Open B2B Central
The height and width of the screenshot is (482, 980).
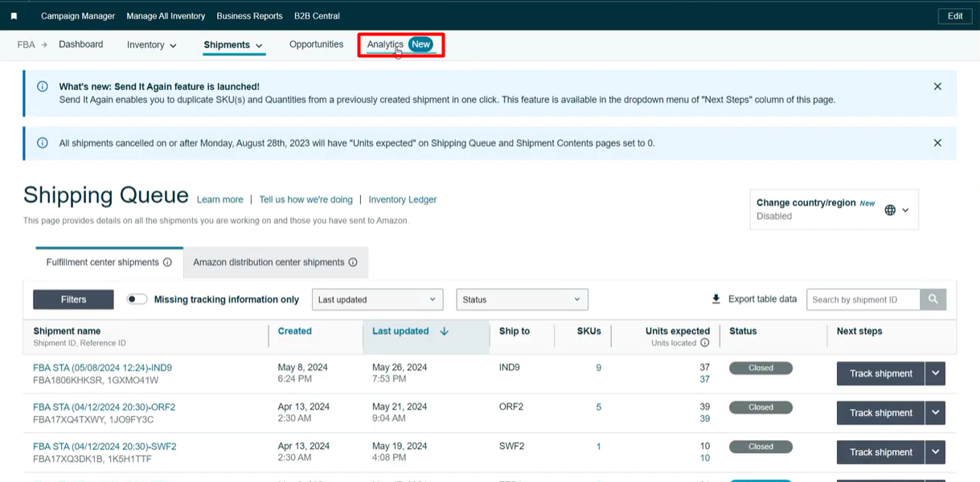click(x=317, y=16)
